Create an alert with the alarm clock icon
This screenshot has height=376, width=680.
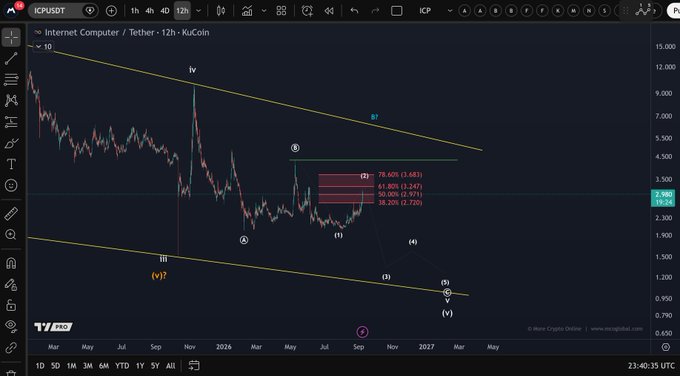[307, 11]
